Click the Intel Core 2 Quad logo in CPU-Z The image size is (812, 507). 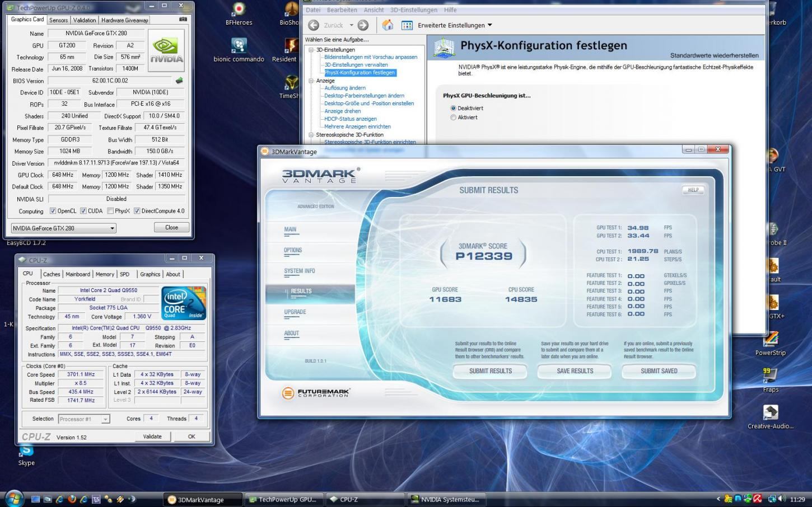pos(184,303)
